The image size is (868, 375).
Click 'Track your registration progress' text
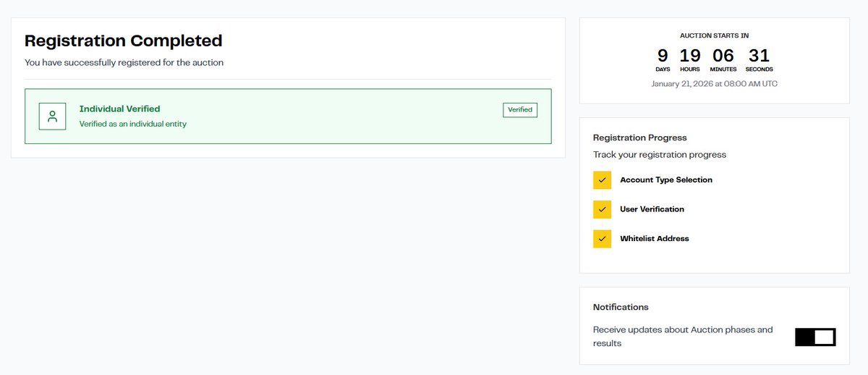click(x=660, y=155)
